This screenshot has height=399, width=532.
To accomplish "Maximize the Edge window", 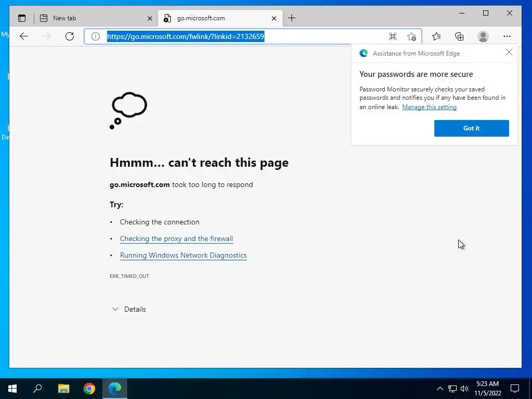I will tap(486, 13).
